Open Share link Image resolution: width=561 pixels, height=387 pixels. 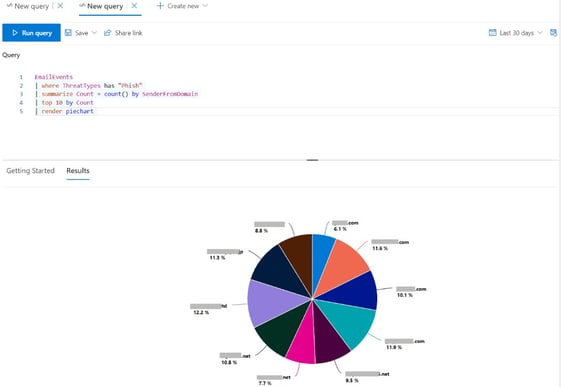point(123,33)
